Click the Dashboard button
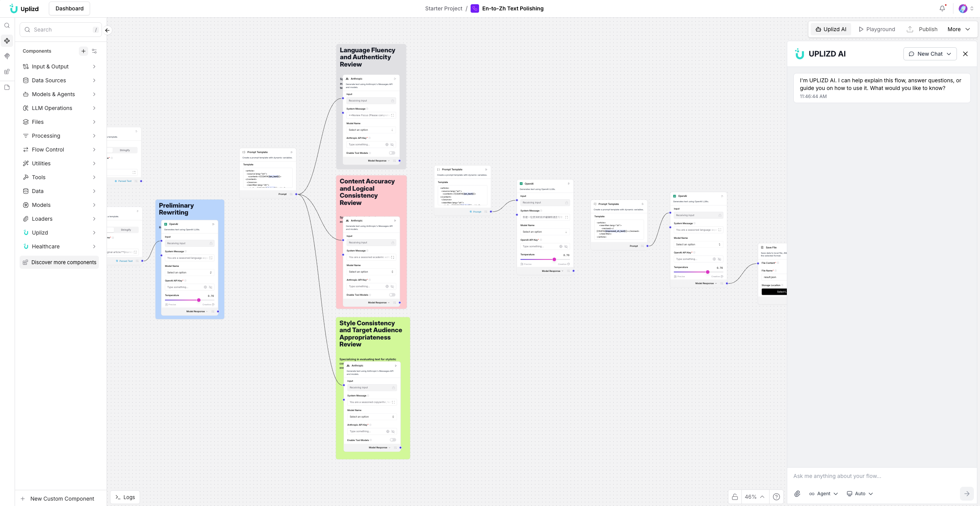 (69, 8)
